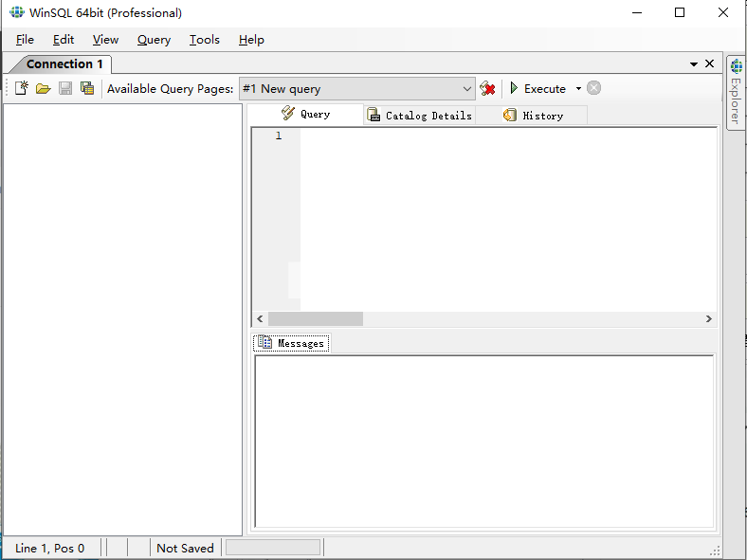This screenshot has width=747, height=560.
Task: Click the Line 1, Pos 0 status text
Action: [x=50, y=548]
